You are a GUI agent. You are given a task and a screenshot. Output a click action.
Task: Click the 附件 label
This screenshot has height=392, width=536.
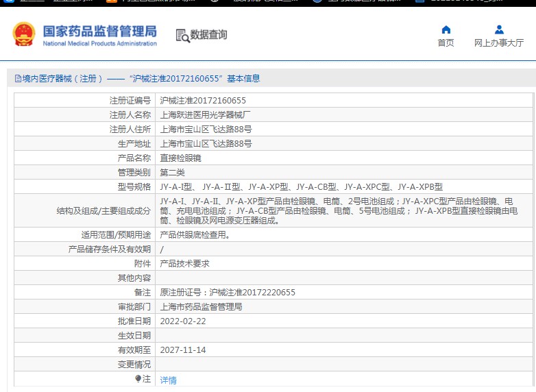(x=142, y=263)
